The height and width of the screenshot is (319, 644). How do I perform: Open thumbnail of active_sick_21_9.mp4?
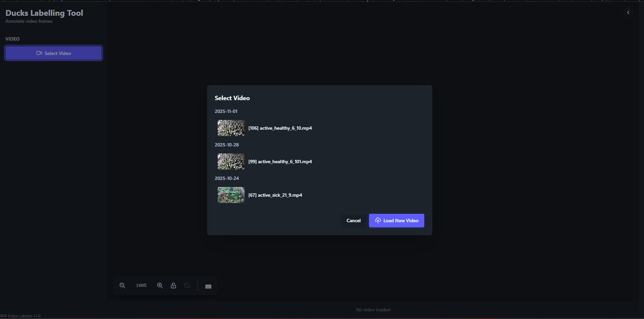[231, 195]
